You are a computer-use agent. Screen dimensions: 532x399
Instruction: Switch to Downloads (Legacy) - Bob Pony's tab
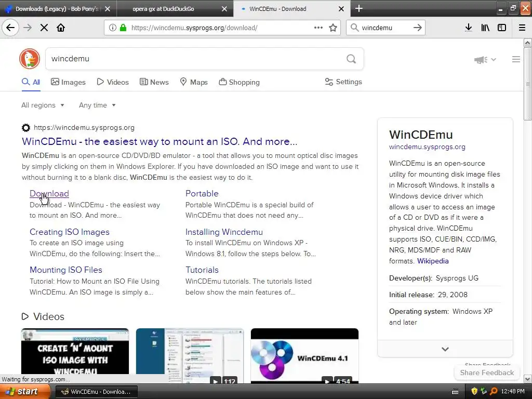58,9
